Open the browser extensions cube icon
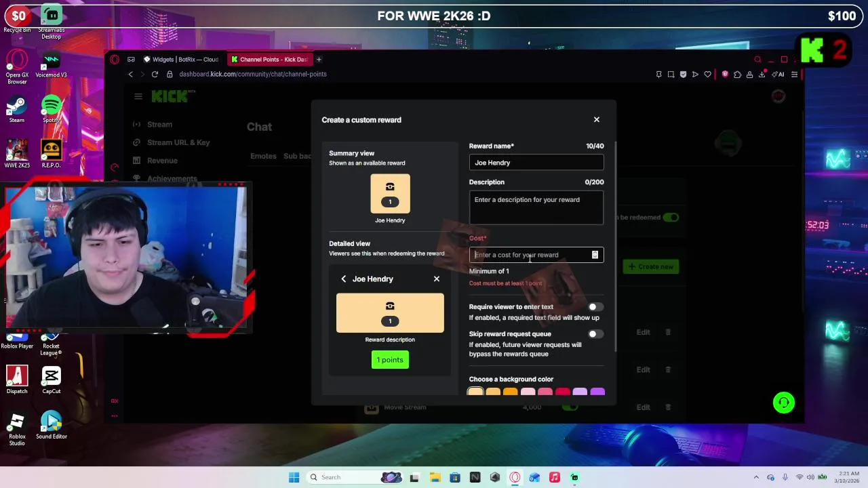This screenshot has width=868, height=488. click(737, 75)
